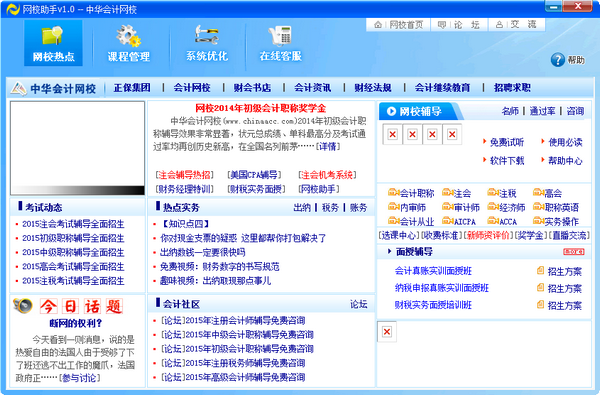Open 详情 of the scholarship article
This screenshot has width=600, height=395.
point(328,147)
